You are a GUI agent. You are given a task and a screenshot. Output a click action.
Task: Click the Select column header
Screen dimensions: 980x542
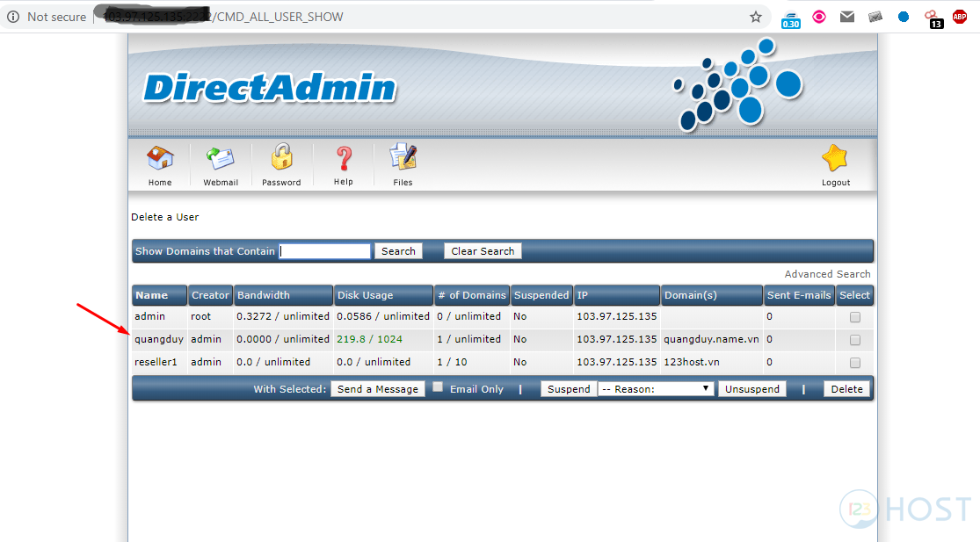pyautogui.click(x=854, y=295)
